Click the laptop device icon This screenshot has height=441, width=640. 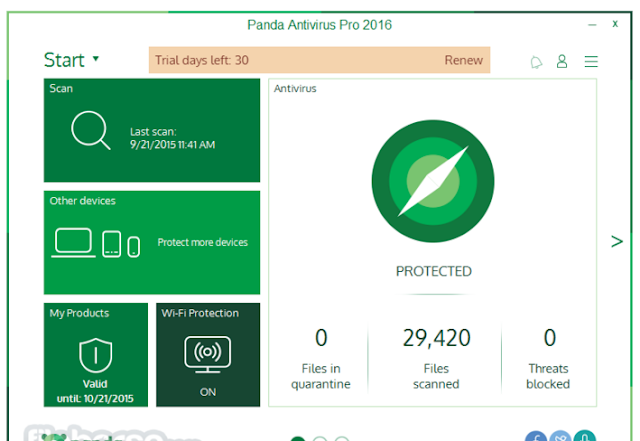coord(73,243)
